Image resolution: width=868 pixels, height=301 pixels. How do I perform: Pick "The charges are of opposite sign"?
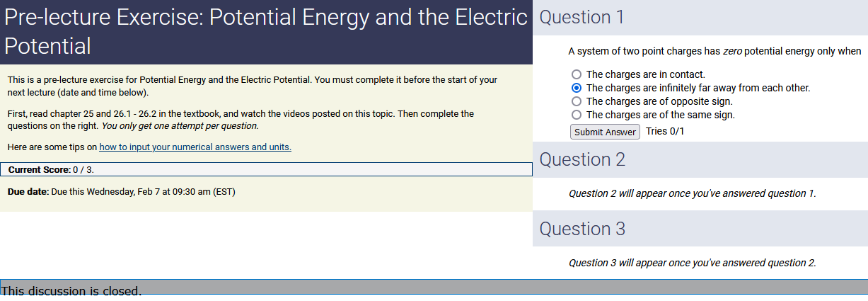tap(577, 101)
